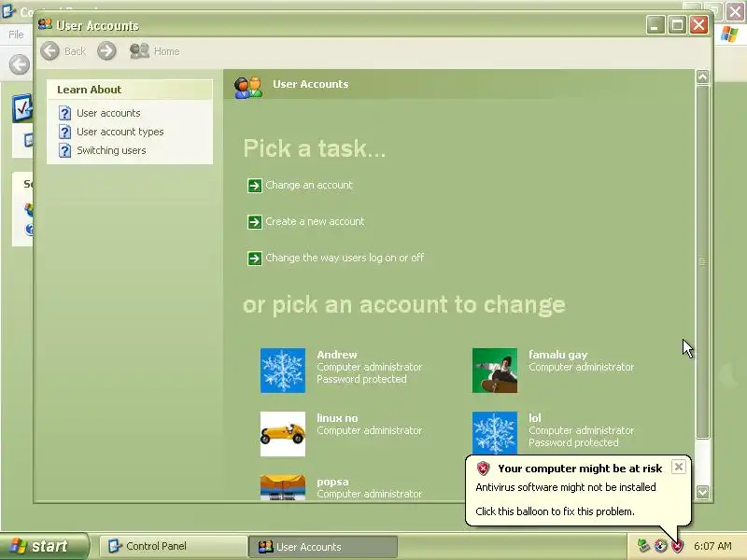747x560 pixels.
Task: Click red shield icon in the balloon
Action: click(x=483, y=469)
